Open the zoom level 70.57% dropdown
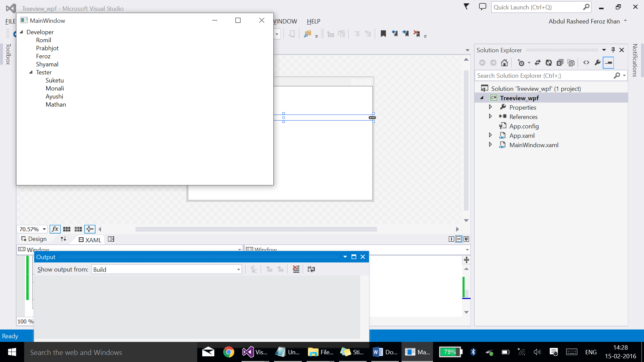Viewport: 644px width, 362px height. point(44,229)
